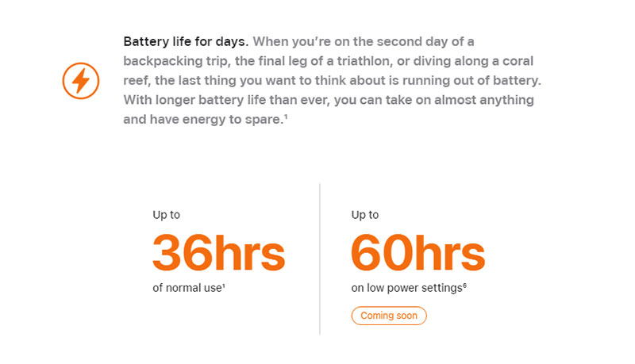The width and height of the screenshot is (635, 364).
Task: Click the word "coral" in the paragraph
Action: (x=518, y=61)
